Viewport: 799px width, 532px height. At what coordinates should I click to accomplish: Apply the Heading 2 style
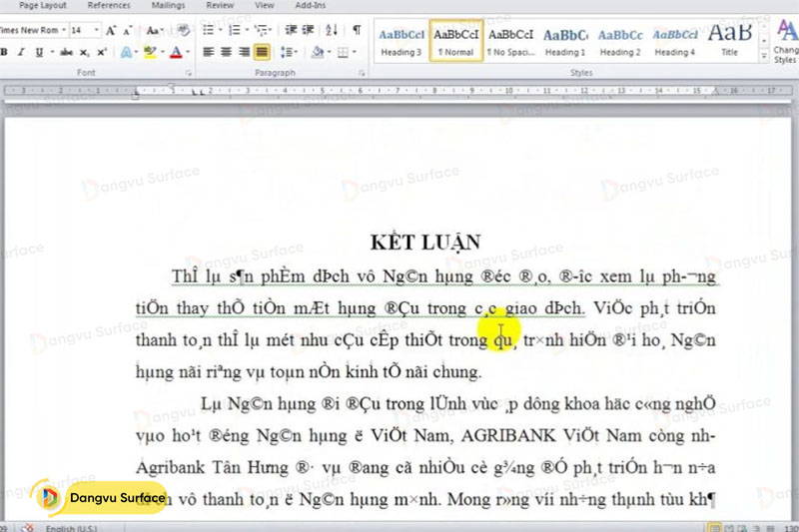coord(620,41)
